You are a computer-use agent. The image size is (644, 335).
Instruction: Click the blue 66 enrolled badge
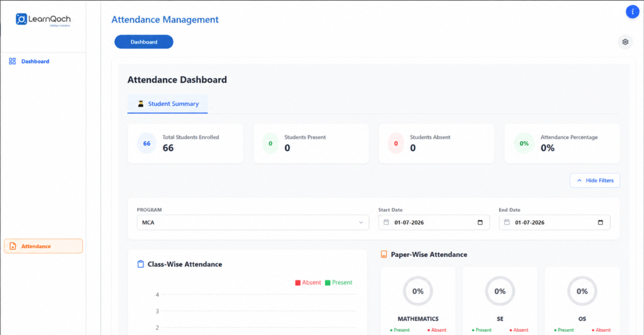click(147, 144)
